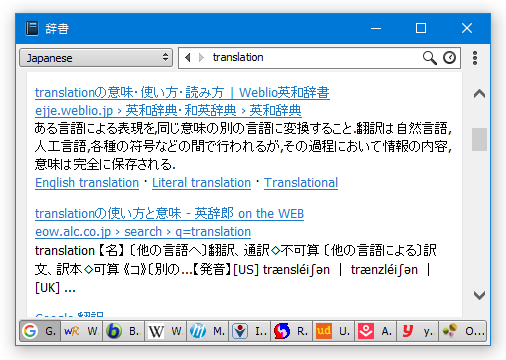Maximize the 辞書 window
Image resolution: width=506 pixels, height=360 pixels.
421,28
